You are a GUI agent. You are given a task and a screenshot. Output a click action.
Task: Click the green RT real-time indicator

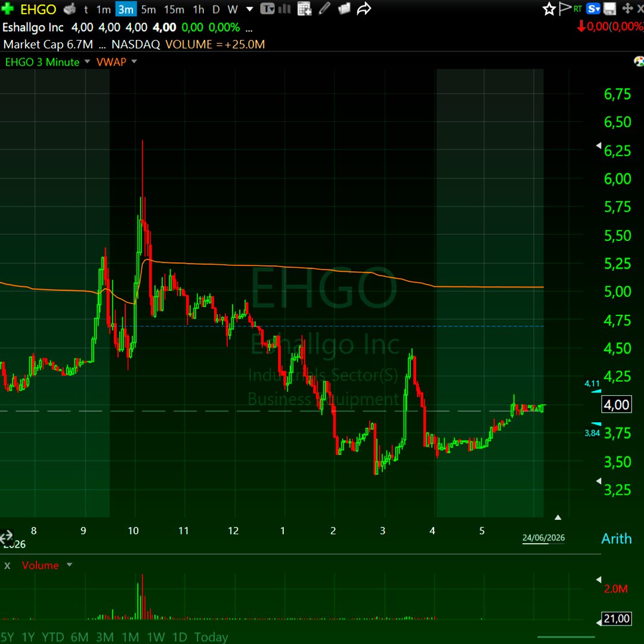577,8
